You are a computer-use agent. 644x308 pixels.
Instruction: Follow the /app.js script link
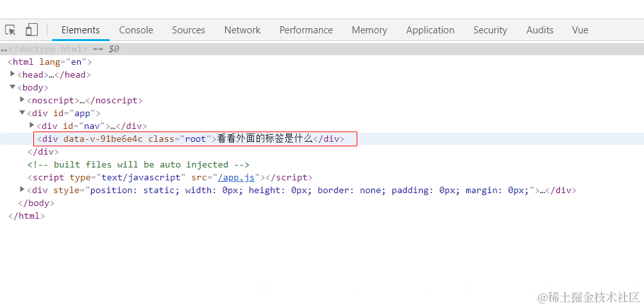coord(236,177)
